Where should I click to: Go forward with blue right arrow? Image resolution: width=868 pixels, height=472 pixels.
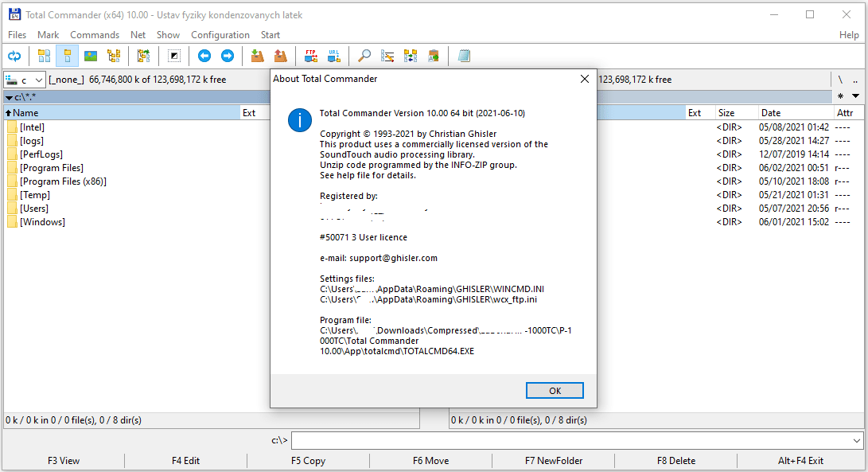(x=228, y=56)
